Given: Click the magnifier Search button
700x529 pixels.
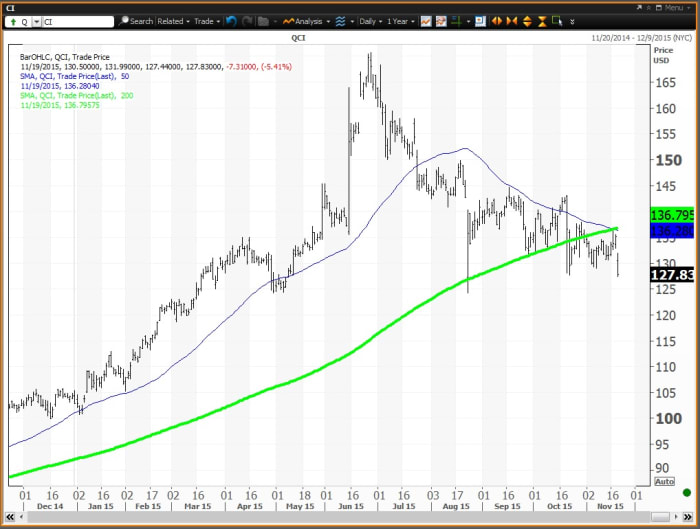Looking at the screenshot, I should (136, 21).
